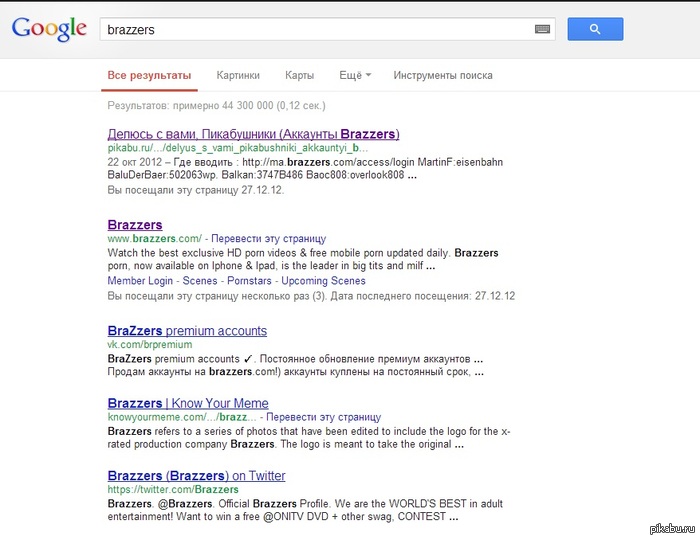Expand the Ещё dropdown menu
700x540 pixels.
coord(355,75)
